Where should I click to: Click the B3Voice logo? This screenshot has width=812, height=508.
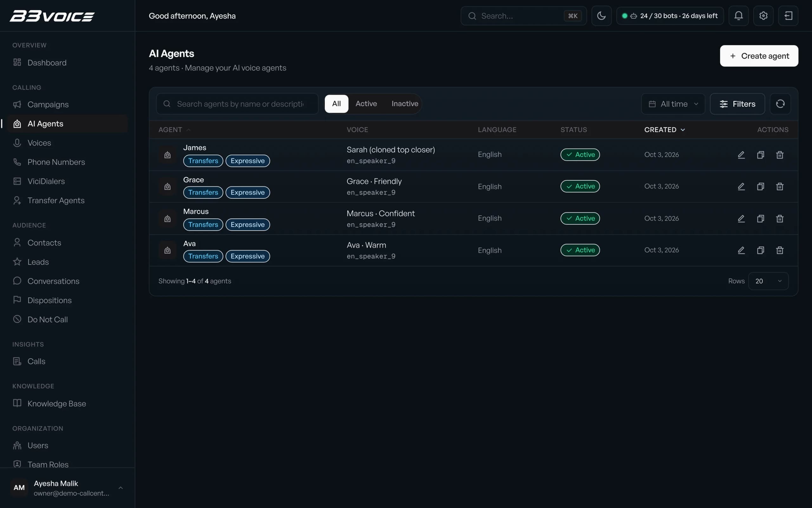click(x=52, y=16)
